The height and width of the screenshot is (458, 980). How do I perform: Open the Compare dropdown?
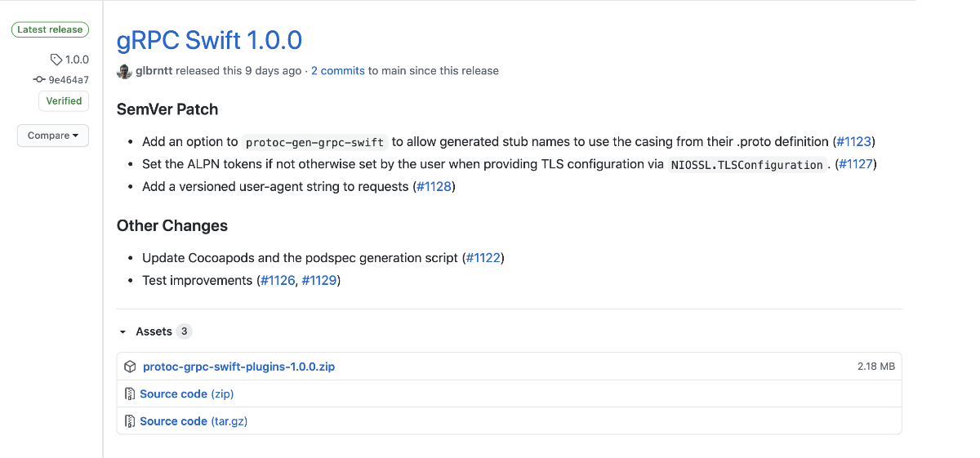[53, 136]
